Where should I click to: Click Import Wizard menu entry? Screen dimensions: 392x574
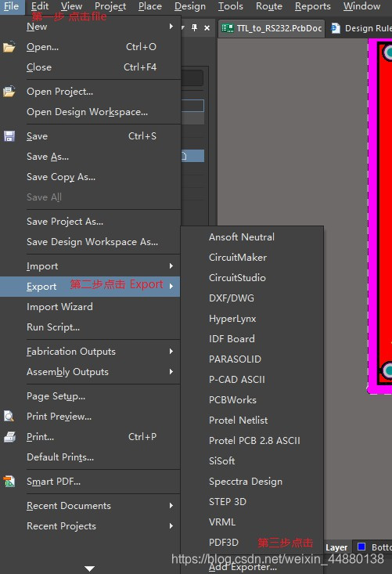click(x=90, y=307)
